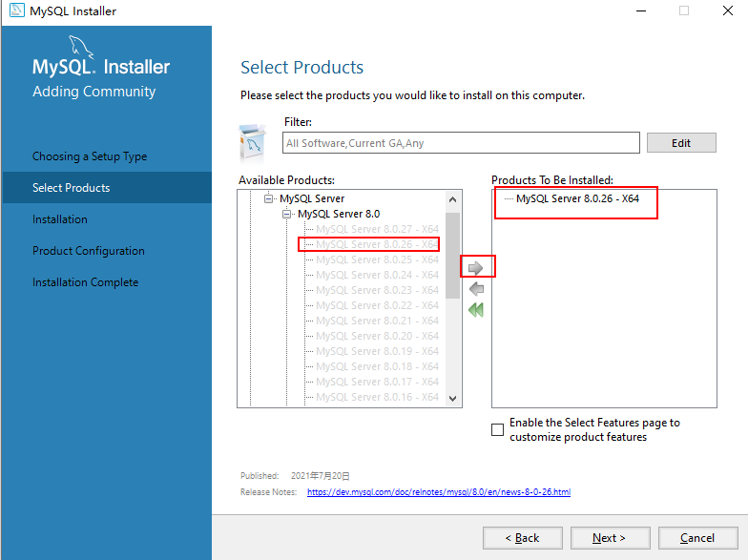This screenshot has width=748, height=560.
Task: Select MySQL Server 8.0.26 in install list
Action: pos(577,198)
